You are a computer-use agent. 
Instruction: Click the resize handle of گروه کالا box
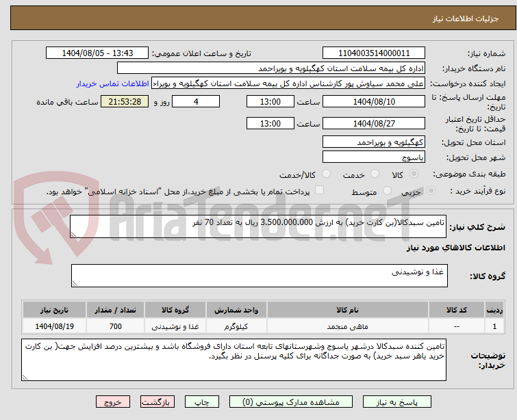point(75,284)
